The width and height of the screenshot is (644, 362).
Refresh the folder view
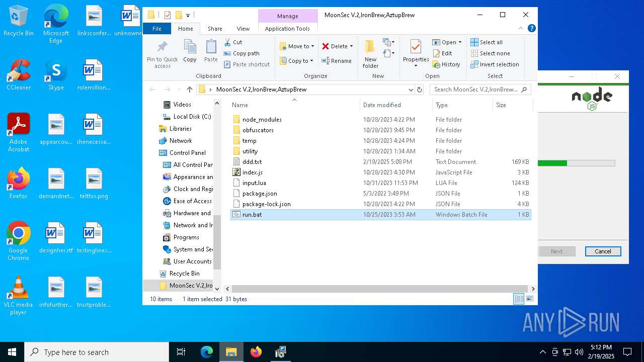click(x=420, y=89)
